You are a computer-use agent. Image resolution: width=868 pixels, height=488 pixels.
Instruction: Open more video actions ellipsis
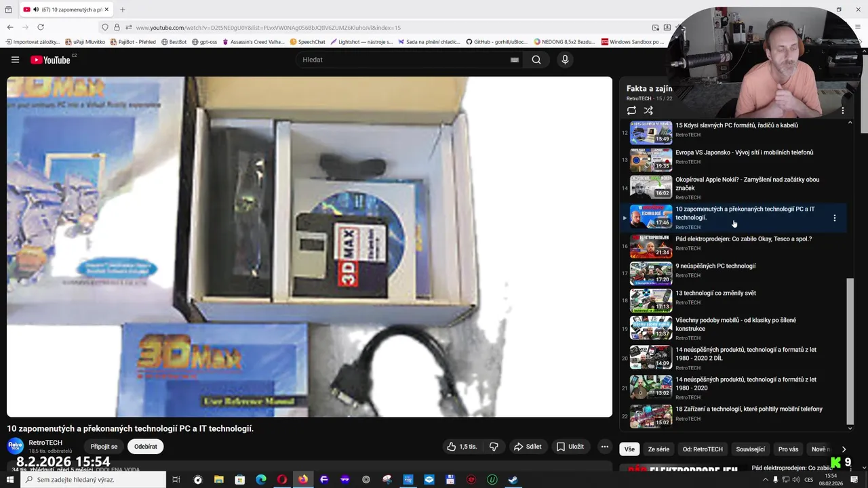click(x=605, y=447)
